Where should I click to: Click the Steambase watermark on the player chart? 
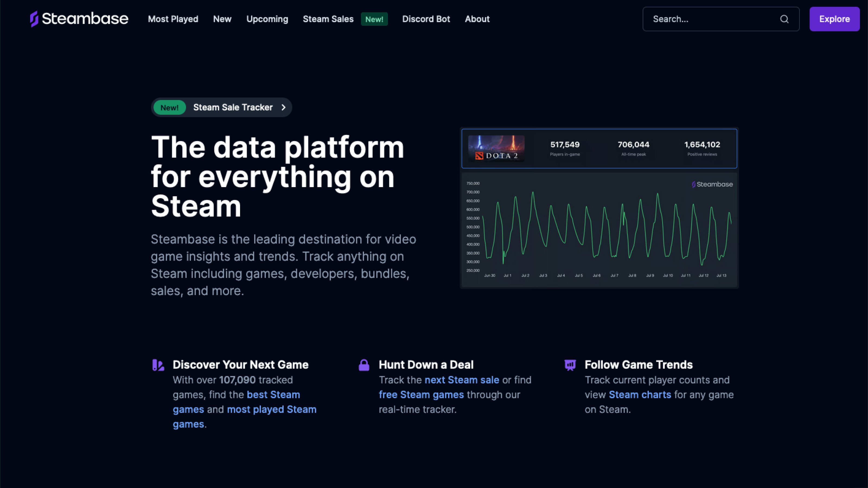click(x=712, y=184)
